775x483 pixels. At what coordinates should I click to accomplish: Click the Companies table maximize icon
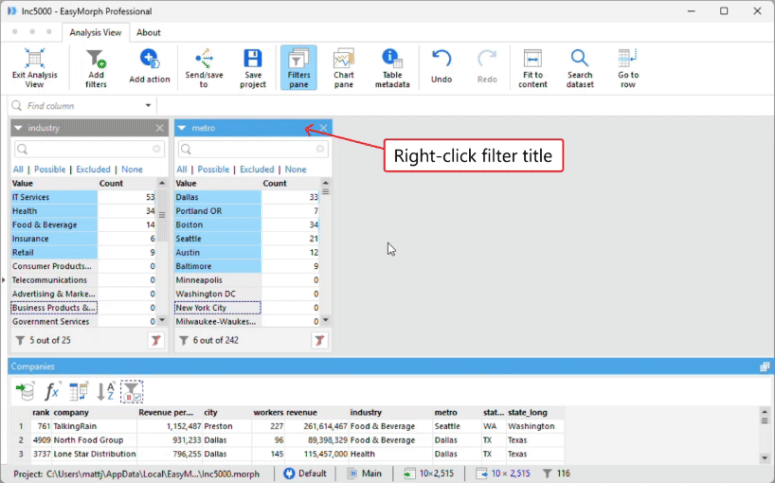765,366
